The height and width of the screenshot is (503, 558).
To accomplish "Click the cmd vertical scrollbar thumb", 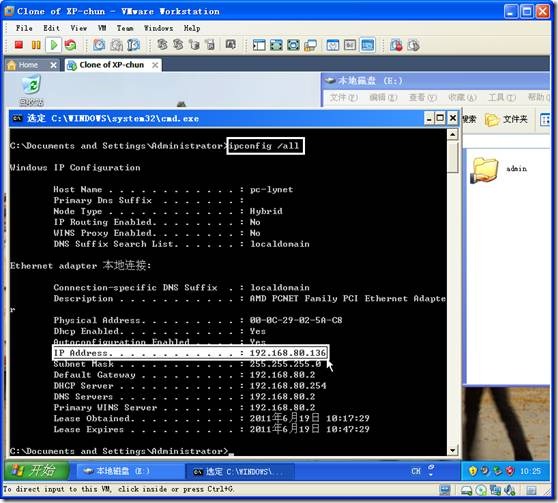I will 452,157.
